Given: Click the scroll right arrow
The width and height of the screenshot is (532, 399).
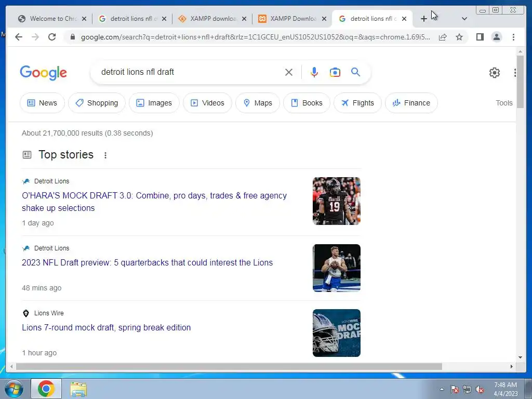Looking at the screenshot, I should coord(512,366).
